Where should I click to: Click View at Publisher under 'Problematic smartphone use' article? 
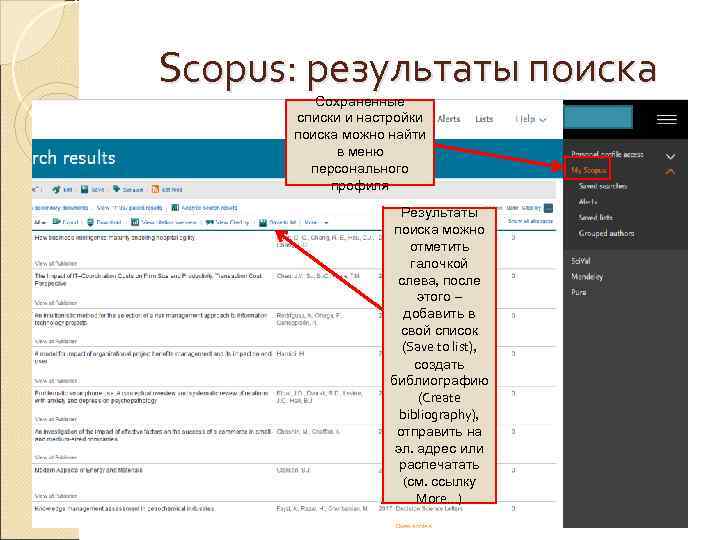pos(56,419)
